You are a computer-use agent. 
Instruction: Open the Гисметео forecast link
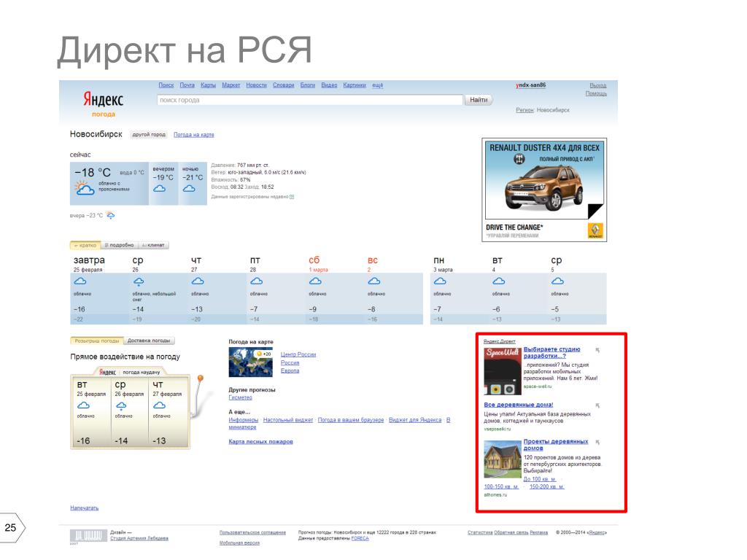(x=240, y=397)
